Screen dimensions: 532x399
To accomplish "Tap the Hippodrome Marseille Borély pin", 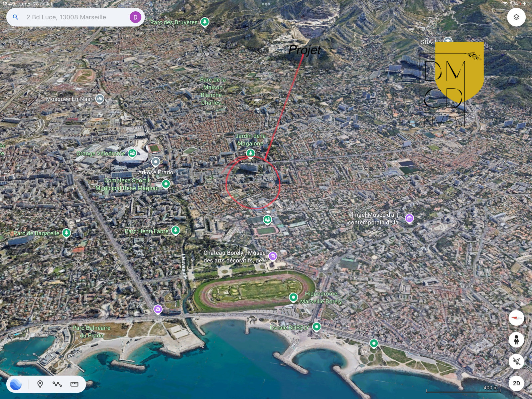I will point(293,297).
